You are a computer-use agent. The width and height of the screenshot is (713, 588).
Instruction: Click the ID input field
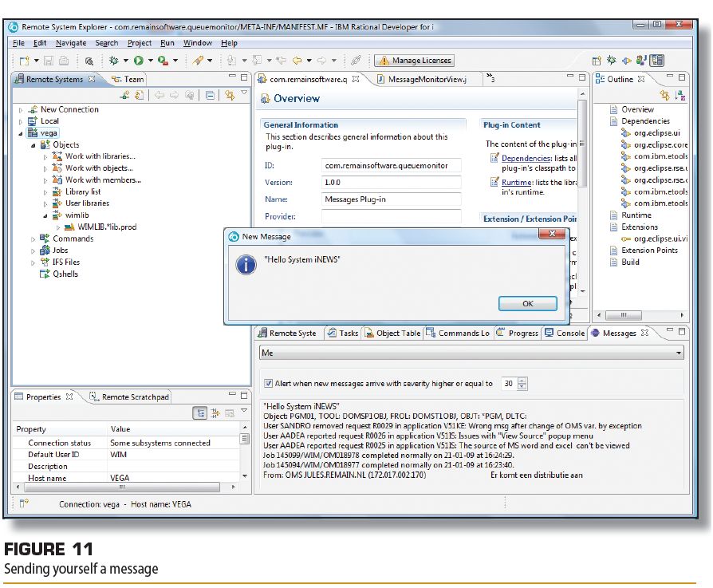click(391, 165)
